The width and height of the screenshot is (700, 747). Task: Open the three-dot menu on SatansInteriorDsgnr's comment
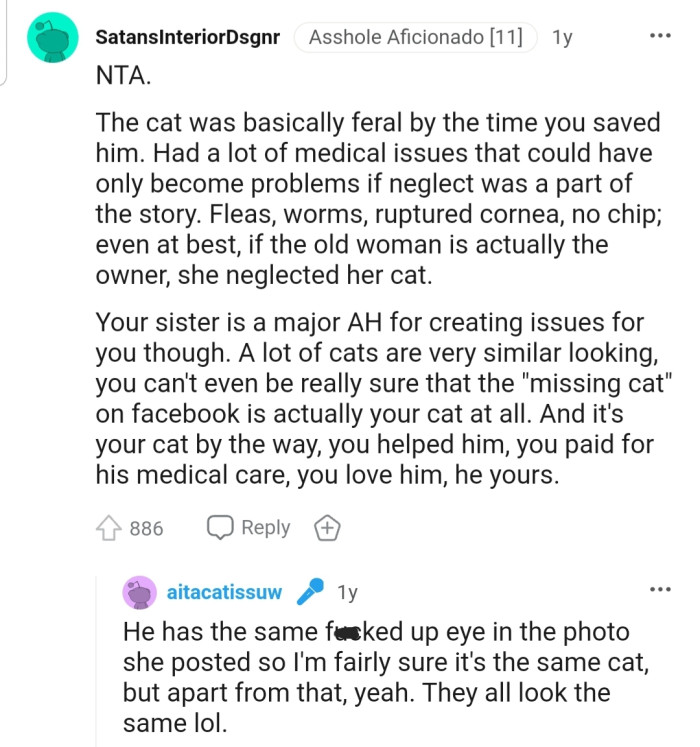click(660, 37)
